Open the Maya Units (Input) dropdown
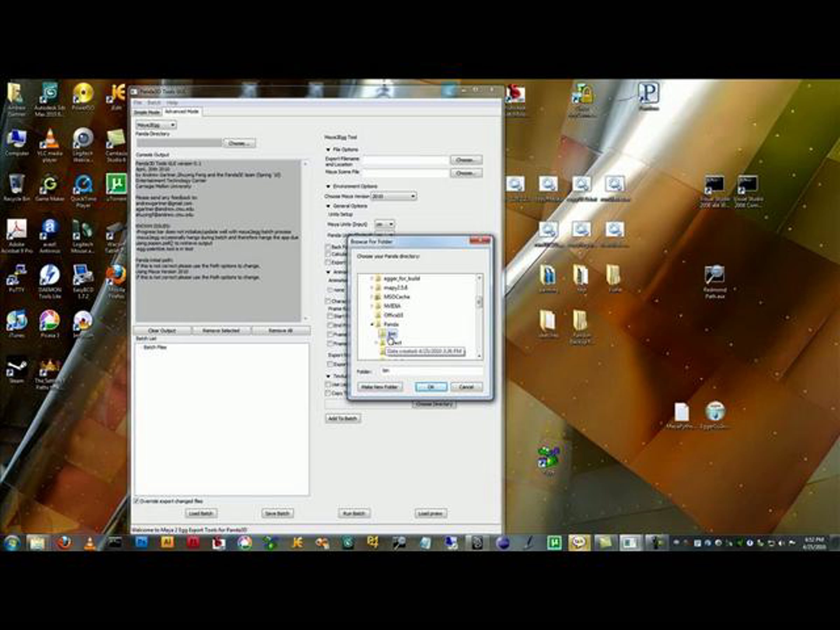840x630 pixels. click(x=385, y=224)
